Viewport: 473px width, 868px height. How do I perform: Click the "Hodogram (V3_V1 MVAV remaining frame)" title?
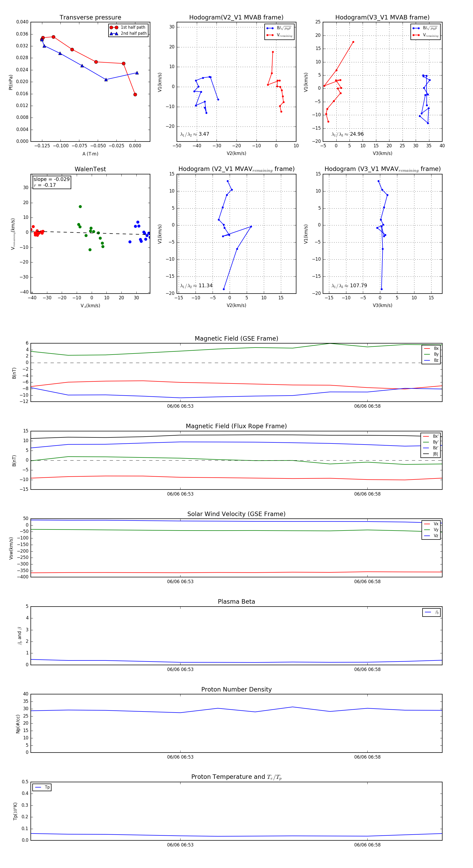coord(382,169)
